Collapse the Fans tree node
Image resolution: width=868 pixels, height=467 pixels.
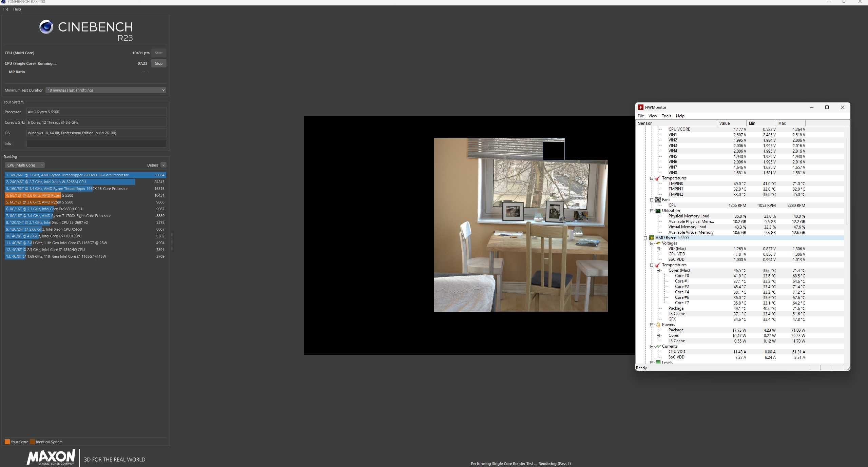[x=652, y=200]
